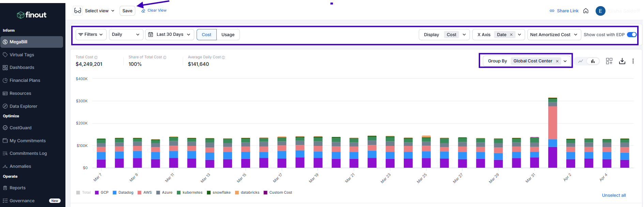644x207 pixels.
Task: Go to home via house icon
Action: (586, 11)
